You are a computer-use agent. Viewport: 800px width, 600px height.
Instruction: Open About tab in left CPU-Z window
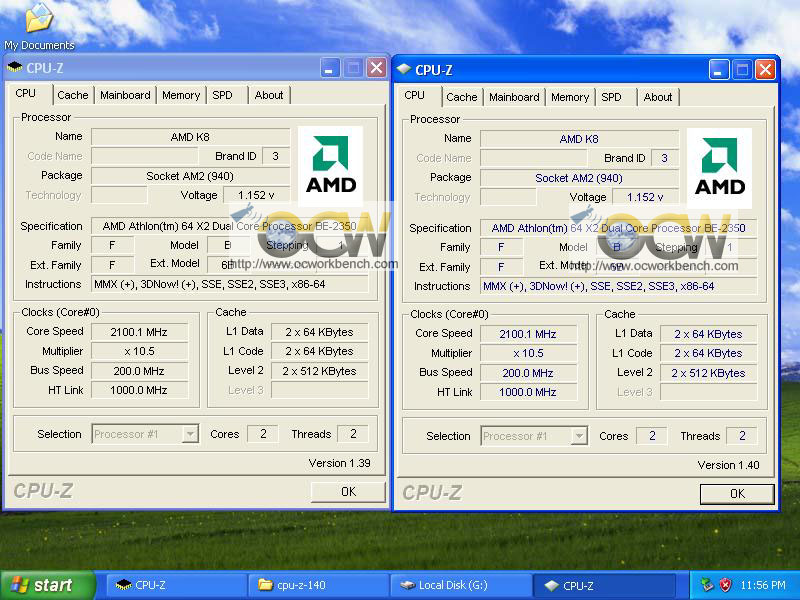coord(269,95)
